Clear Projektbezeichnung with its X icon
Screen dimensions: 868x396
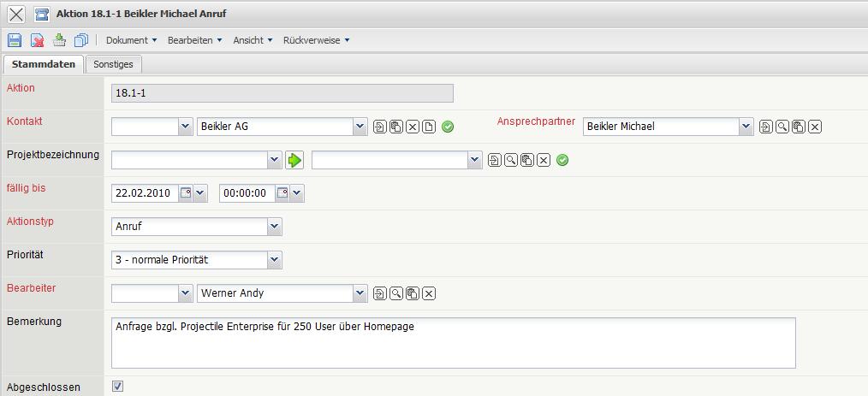[544, 161]
